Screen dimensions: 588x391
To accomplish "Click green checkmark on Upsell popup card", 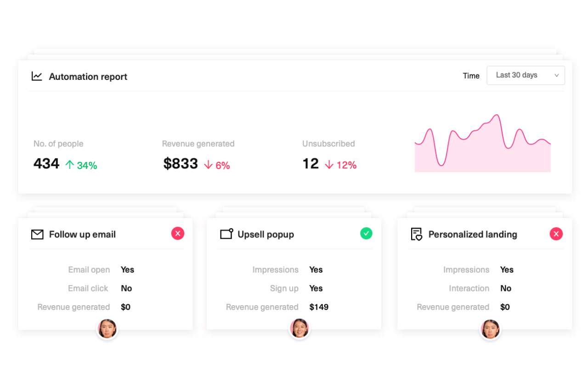I will click(366, 234).
